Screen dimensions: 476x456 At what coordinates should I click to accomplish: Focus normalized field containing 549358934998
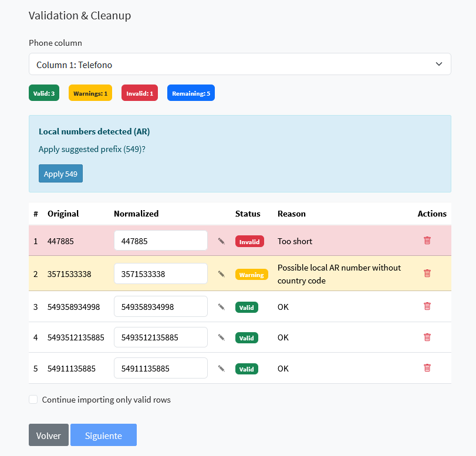point(161,306)
